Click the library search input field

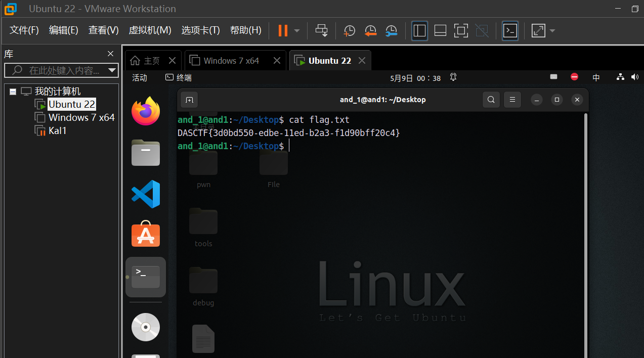[56, 70]
